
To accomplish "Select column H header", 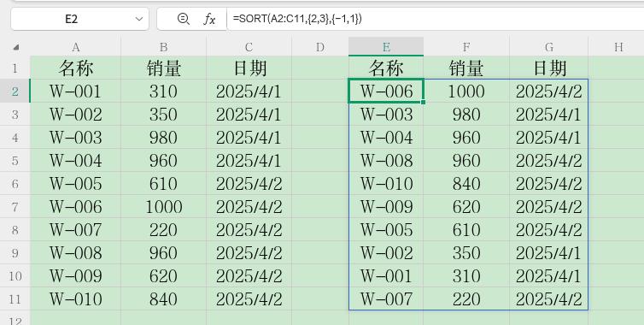I will coord(618,47).
